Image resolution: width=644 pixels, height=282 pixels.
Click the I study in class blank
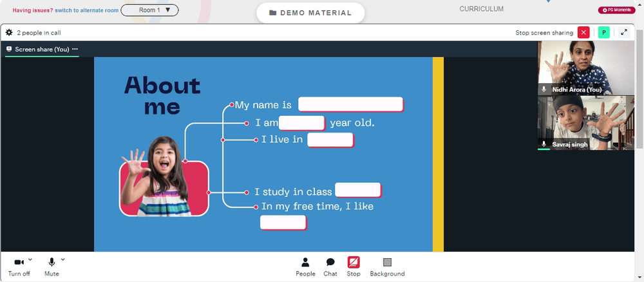(x=357, y=190)
